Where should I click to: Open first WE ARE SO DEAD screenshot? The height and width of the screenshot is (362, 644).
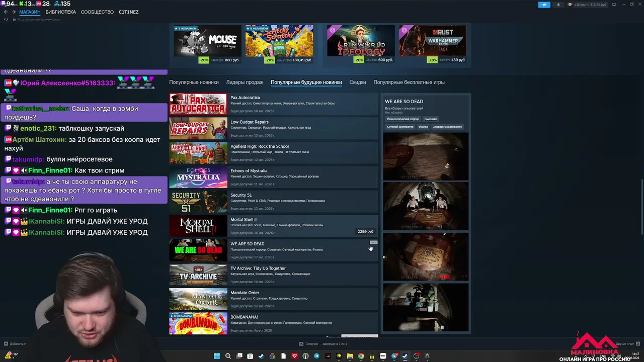pyautogui.click(x=426, y=156)
